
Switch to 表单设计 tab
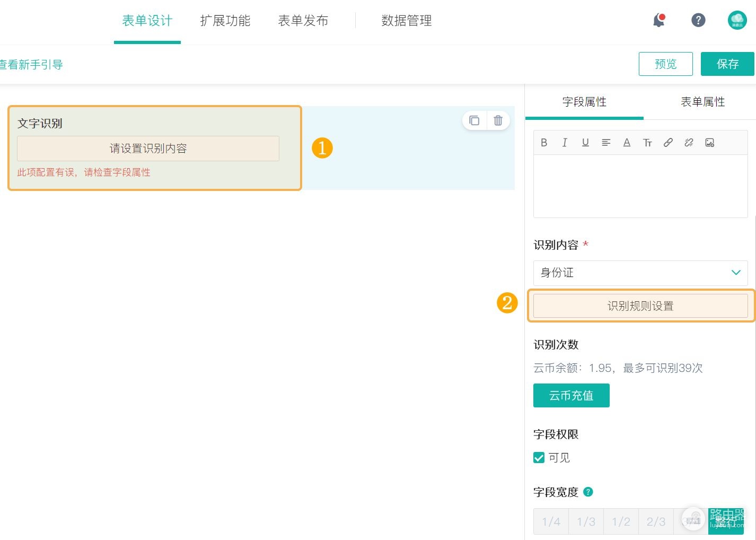[x=147, y=21]
